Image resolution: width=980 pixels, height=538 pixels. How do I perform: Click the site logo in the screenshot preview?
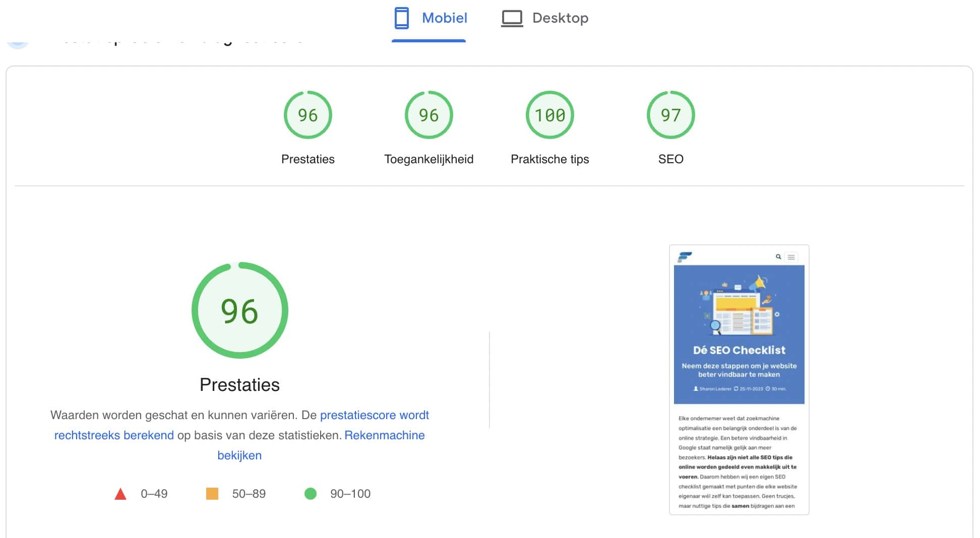click(684, 257)
